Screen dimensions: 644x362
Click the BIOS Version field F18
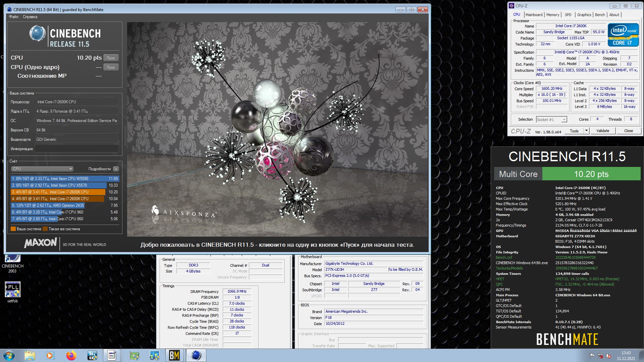pyautogui.click(x=374, y=318)
